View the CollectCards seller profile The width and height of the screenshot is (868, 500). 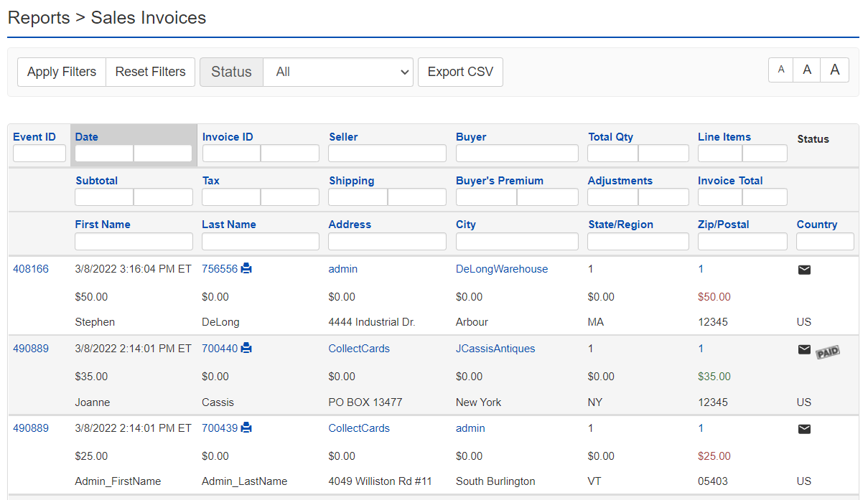[x=359, y=348]
